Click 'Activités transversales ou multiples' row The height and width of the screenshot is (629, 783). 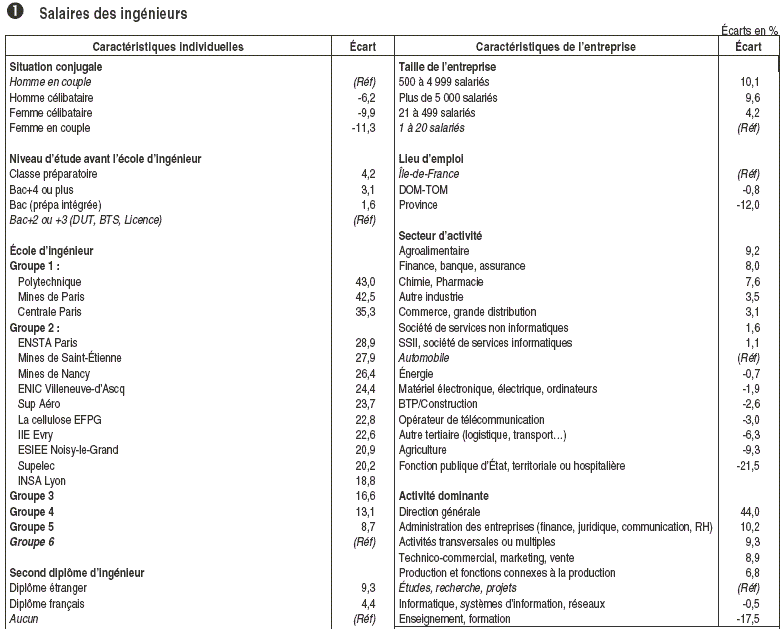(x=477, y=542)
